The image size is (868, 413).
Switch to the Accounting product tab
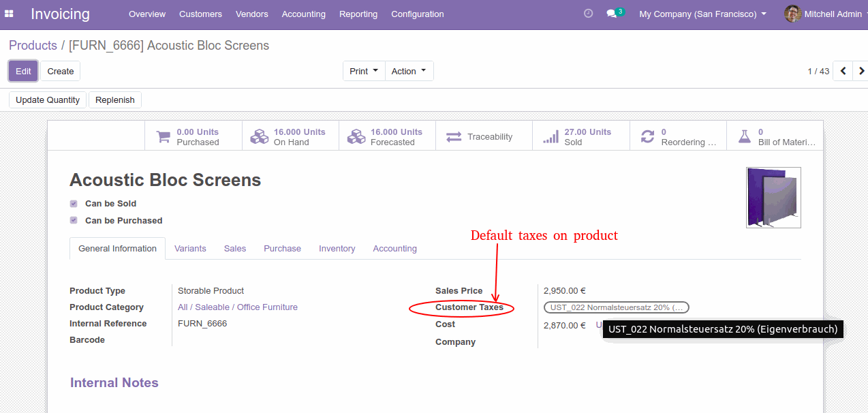coord(394,249)
